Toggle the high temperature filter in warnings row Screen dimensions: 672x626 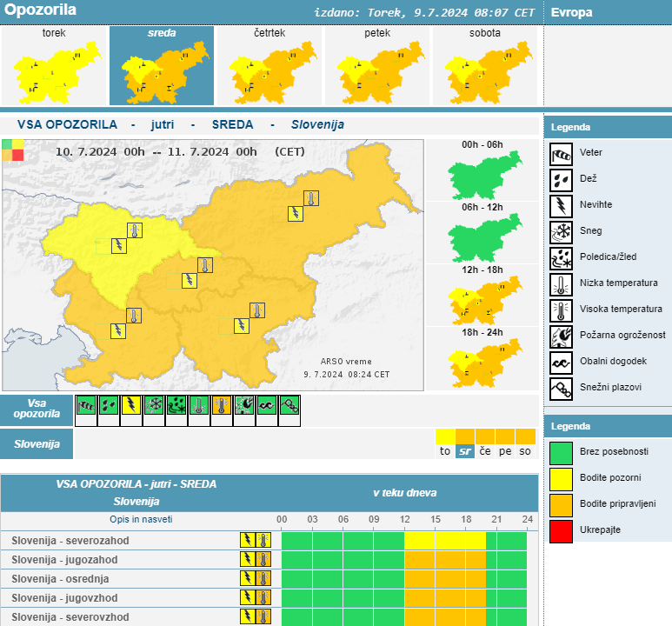point(222,405)
